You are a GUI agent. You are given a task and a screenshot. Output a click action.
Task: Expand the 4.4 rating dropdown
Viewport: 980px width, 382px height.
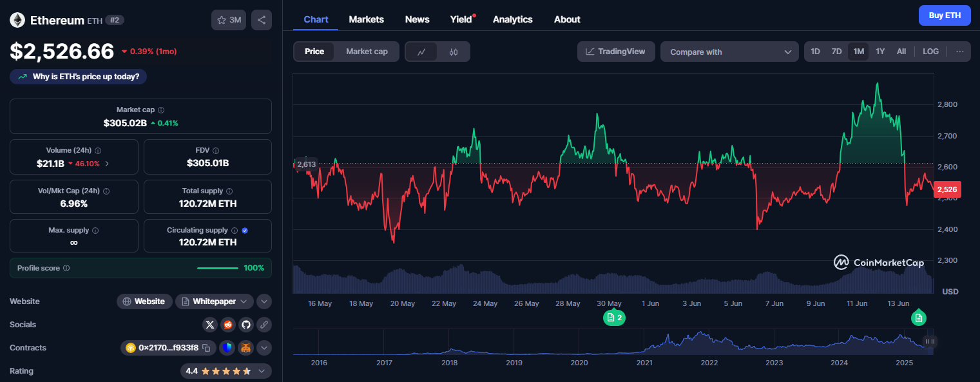(x=262, y=371)
